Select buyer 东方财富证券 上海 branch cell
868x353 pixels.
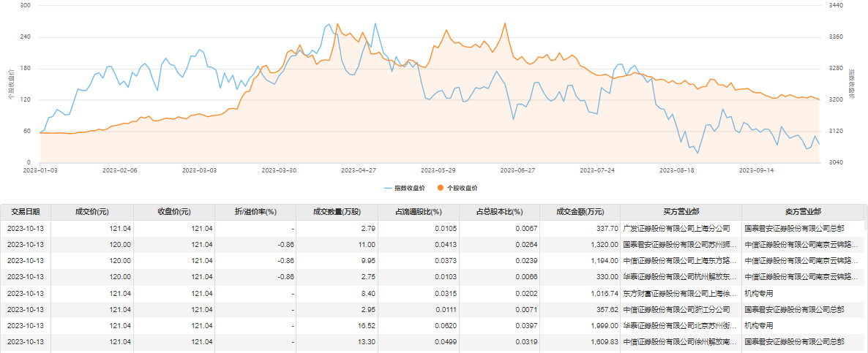click(681, 293)
